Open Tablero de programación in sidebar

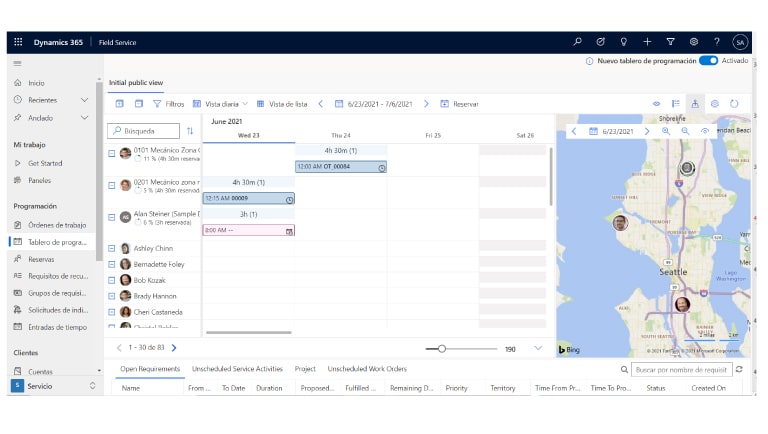click(x=52, y=242)
